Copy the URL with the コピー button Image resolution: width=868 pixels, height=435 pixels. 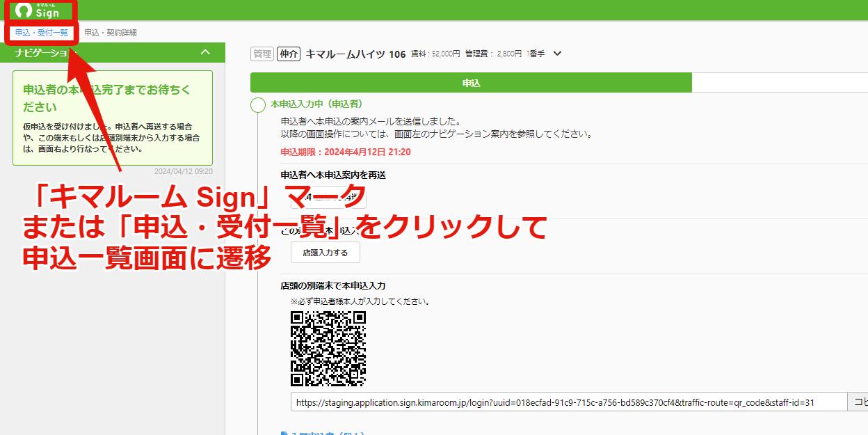pyautogui.click(x=858, y=402)
